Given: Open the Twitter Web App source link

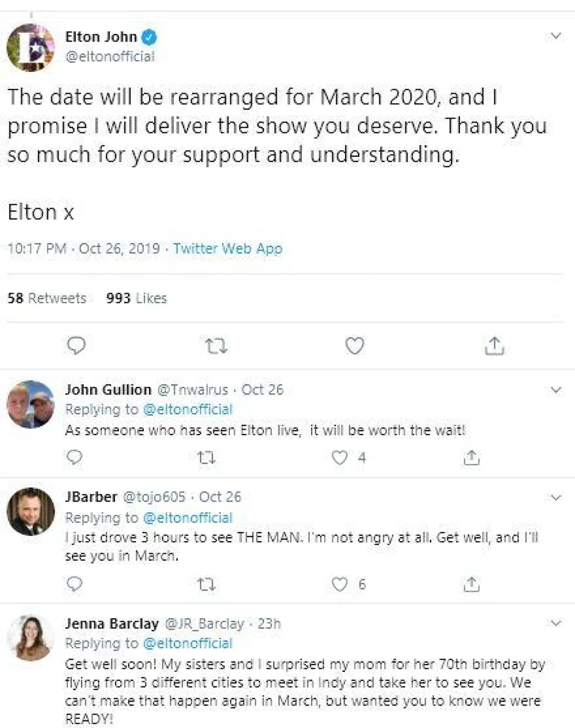Looking at the screenshot, I should click(228, 248).
